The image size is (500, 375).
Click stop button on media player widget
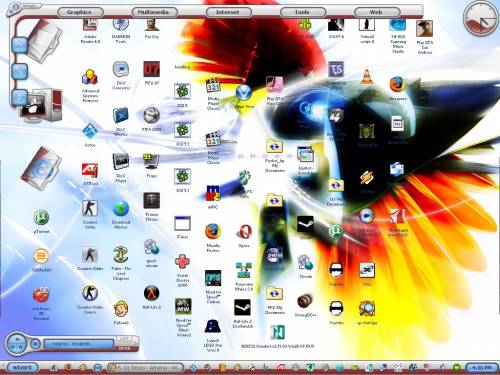(36, 344)
